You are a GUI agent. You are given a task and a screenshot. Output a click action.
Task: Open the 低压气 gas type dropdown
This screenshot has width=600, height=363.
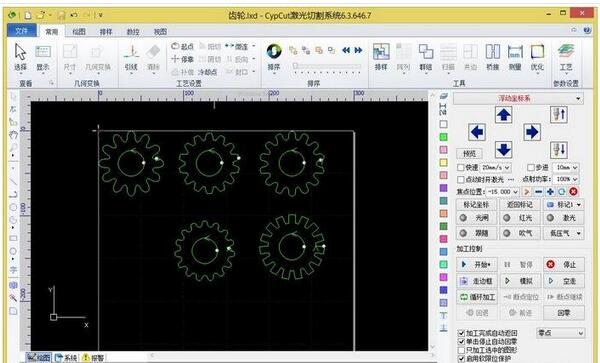(x=564, y=233)
